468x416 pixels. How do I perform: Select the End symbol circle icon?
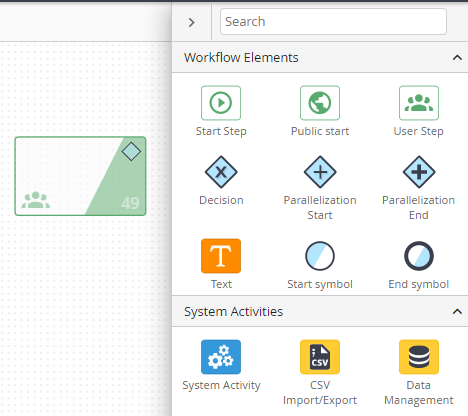pyautogui.click(x=419, y=256)
